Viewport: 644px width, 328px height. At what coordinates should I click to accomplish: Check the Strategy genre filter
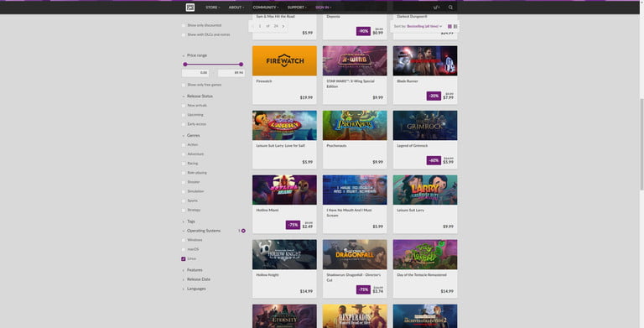[184, 211]
